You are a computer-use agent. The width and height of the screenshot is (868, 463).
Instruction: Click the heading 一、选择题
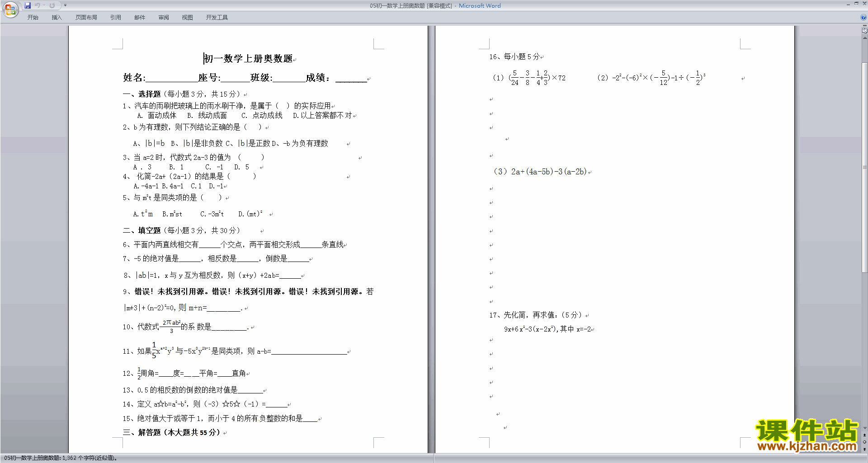(142, 94)
